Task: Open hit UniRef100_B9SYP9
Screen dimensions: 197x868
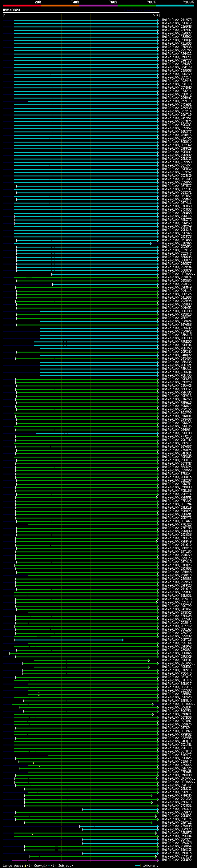Action: point(177,413)
